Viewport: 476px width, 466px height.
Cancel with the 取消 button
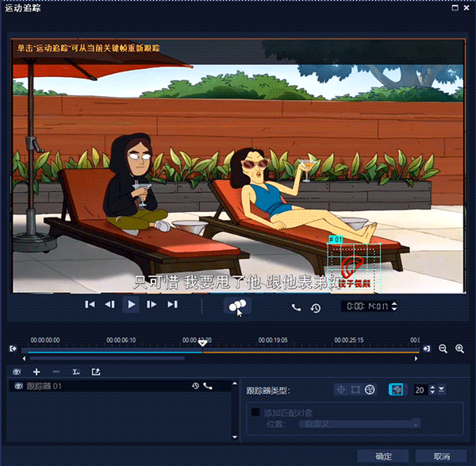tap(441, 456)
